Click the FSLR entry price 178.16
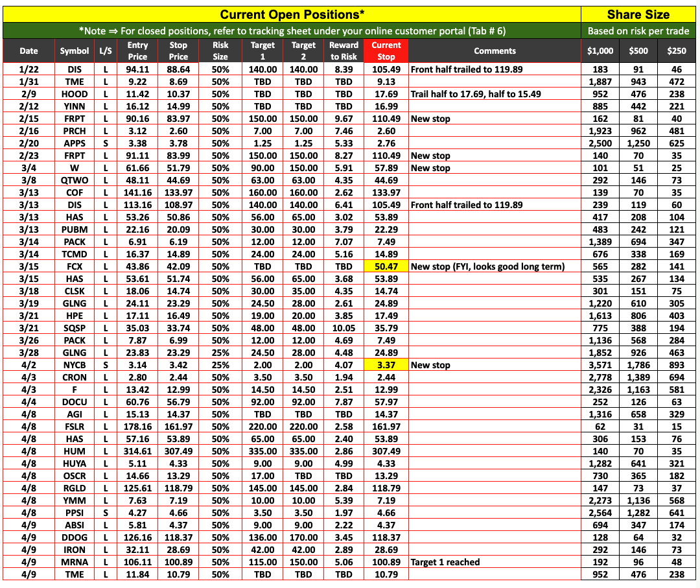 (137, 427)
